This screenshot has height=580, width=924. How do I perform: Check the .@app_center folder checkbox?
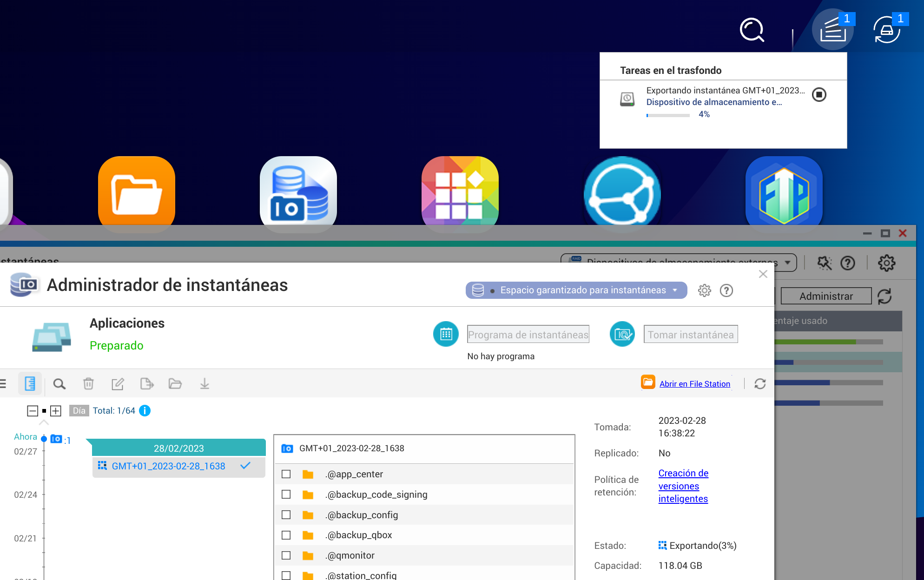286,474
